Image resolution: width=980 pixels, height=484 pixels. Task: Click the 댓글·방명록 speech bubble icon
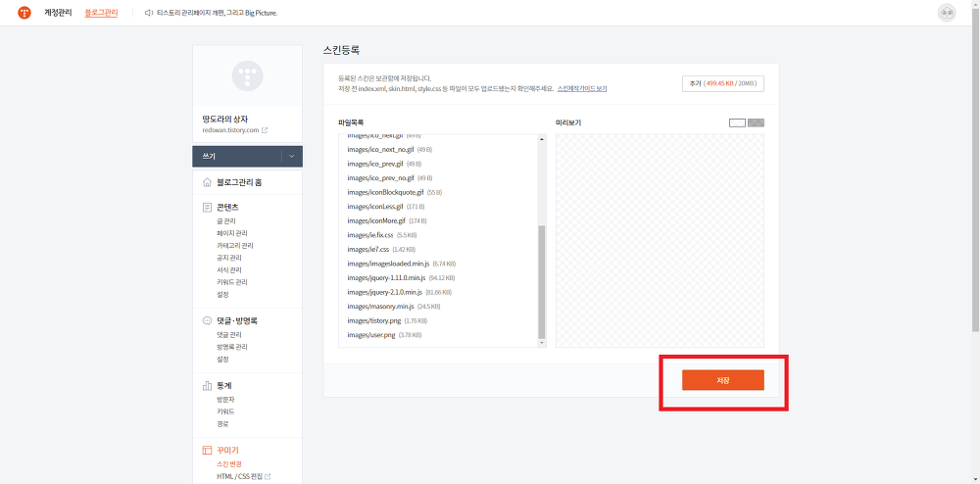tap(207, 321)
